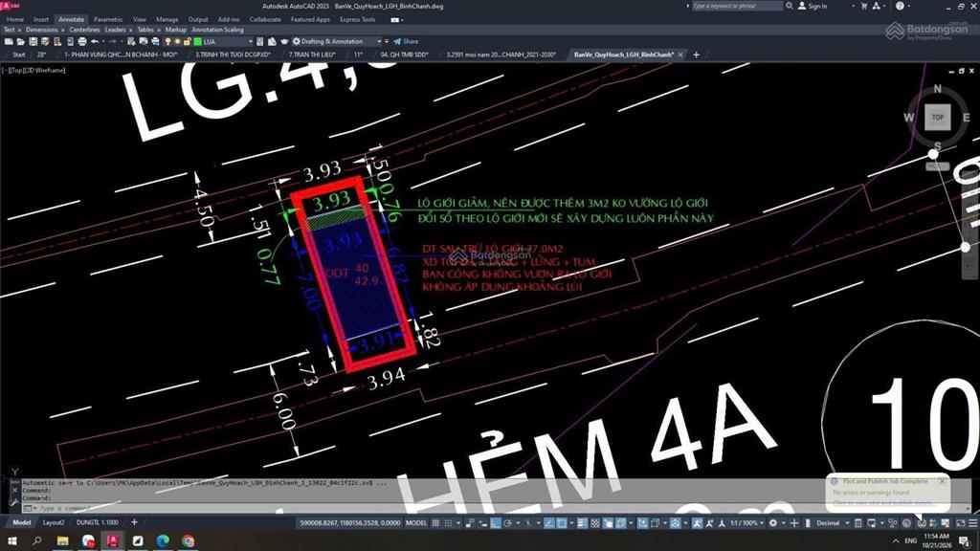
Task: Click the Start tab button
Action: [x=19, y=55]
